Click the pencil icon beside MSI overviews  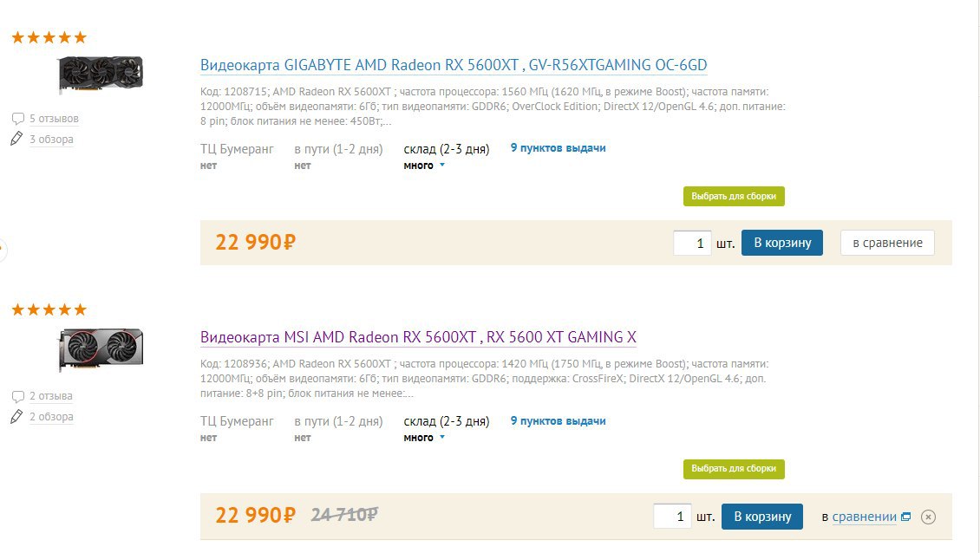(x=16, y=417)
